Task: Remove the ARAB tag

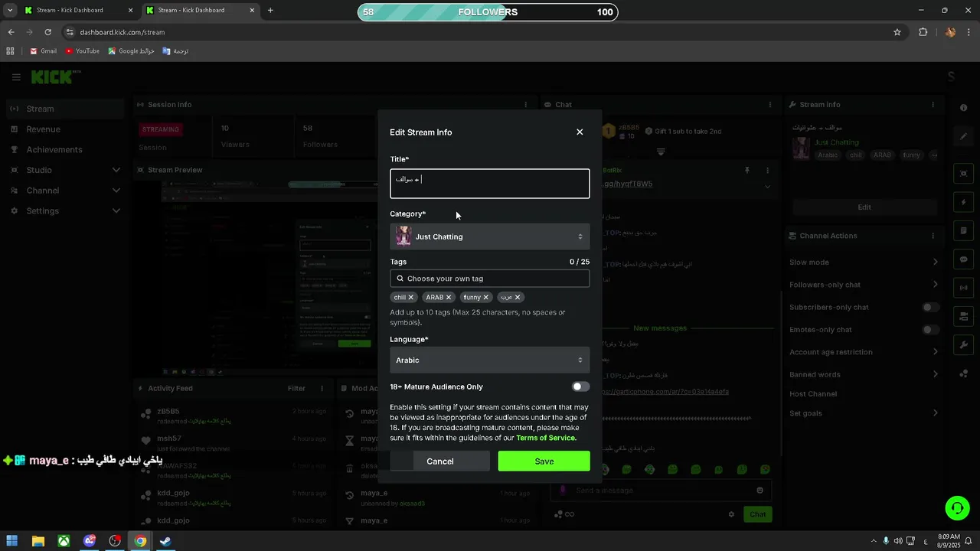Action: tap(449, 298)
